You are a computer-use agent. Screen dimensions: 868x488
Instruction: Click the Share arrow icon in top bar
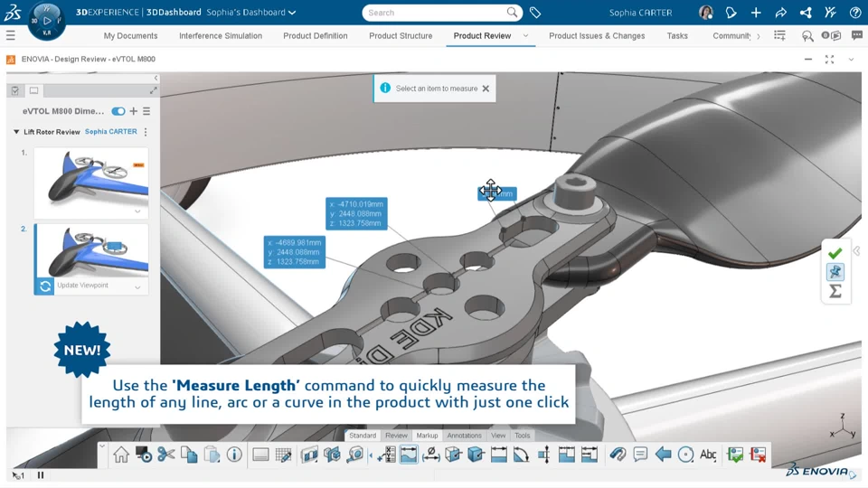[x=780, y=12]
